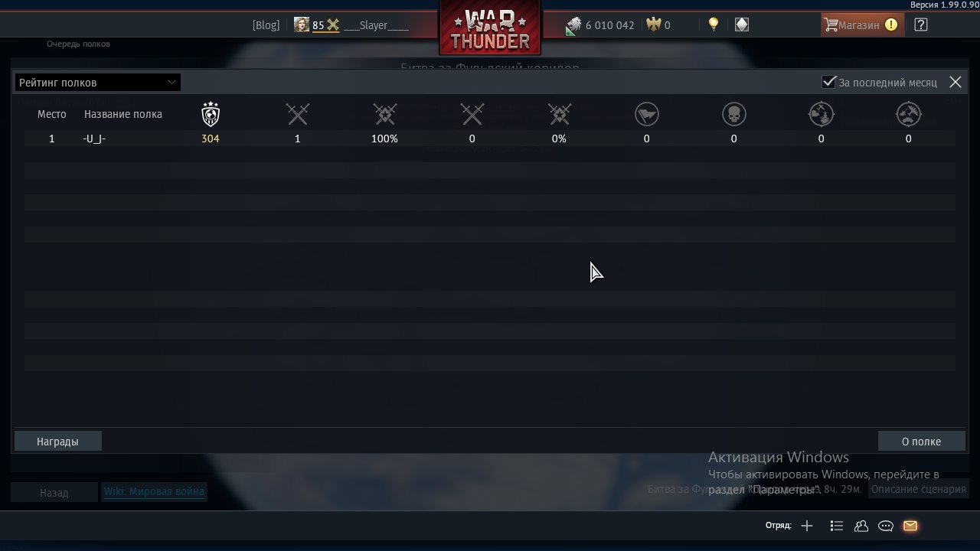Click the clan rating globe-shield column icon

(x=211, y=114)
